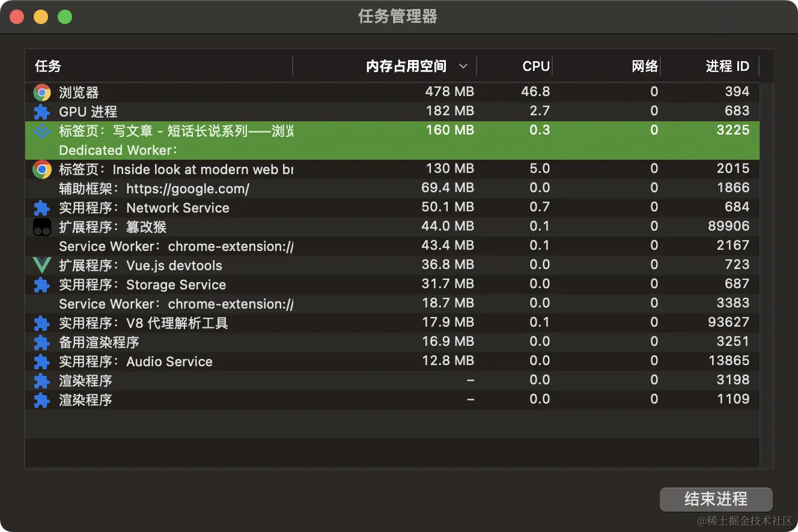Click puzzle icon beside Network Service
The height and width of the screenshot is (532, 798).
coord(41,208)
